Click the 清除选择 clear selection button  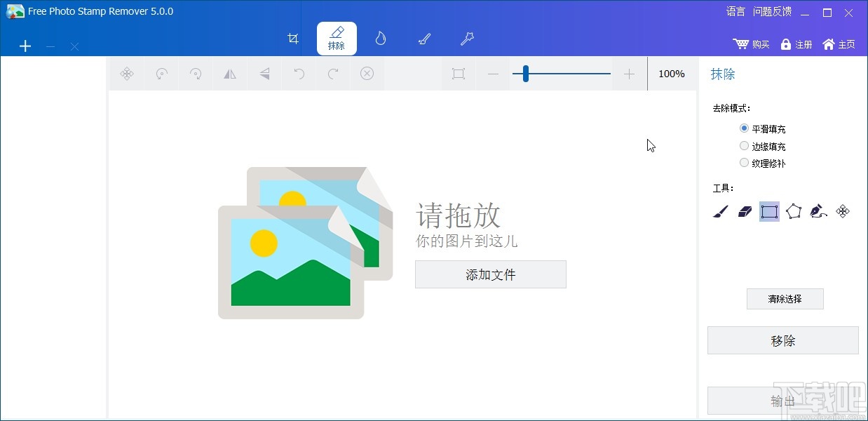click(x=785, y=298)
